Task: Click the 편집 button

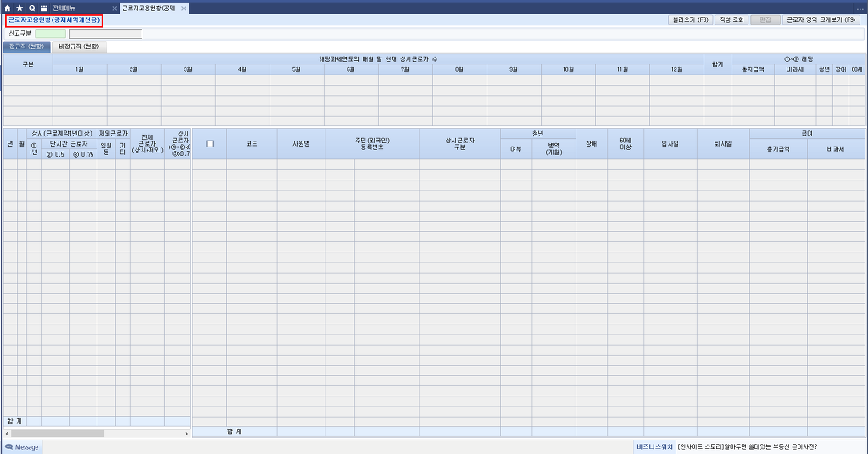Action: 765,20
